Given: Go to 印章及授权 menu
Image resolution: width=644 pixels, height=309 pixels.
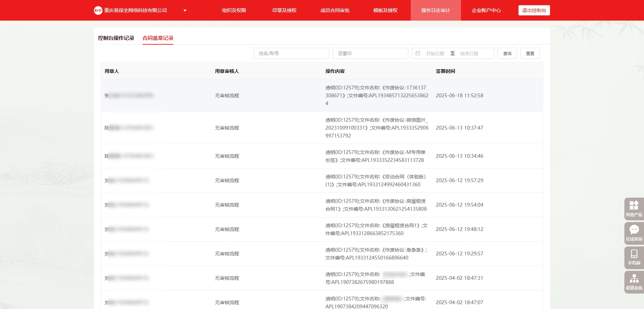Looking at the screenshot, I should point(284,10).
